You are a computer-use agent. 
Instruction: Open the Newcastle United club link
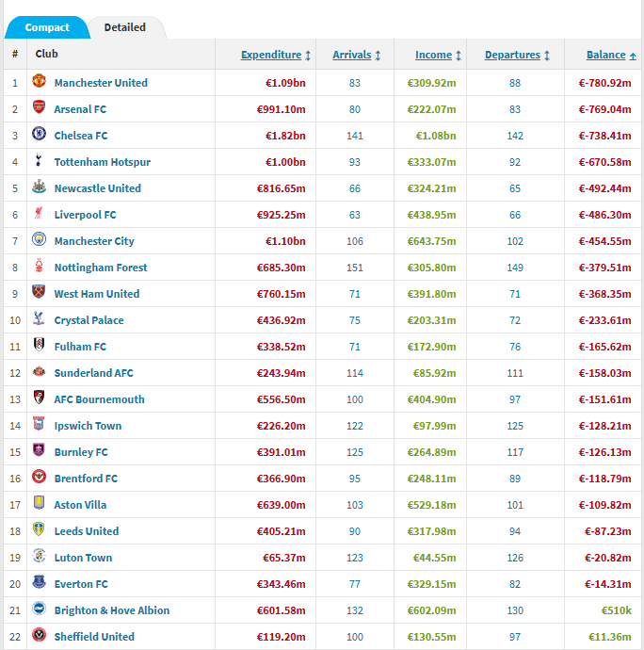(98, 188)
